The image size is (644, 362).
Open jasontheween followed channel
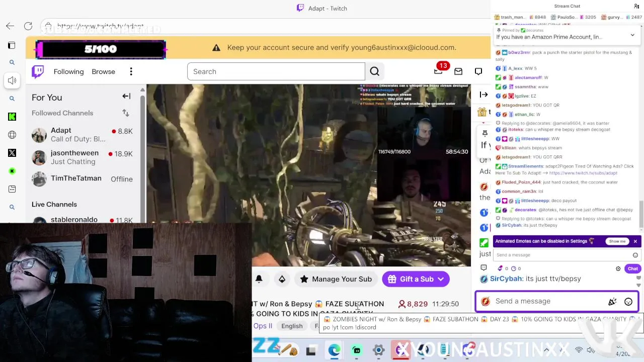[82, 157]
